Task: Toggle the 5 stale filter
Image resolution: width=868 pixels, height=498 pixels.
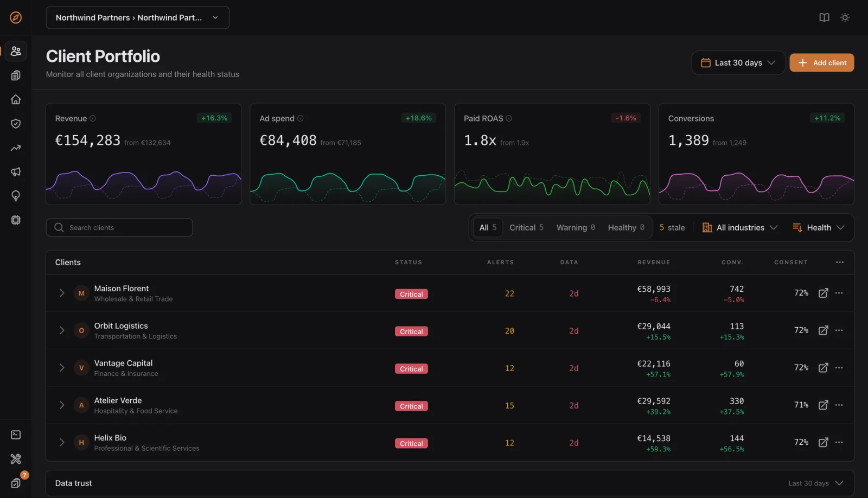Action: (x=672, y=228)
